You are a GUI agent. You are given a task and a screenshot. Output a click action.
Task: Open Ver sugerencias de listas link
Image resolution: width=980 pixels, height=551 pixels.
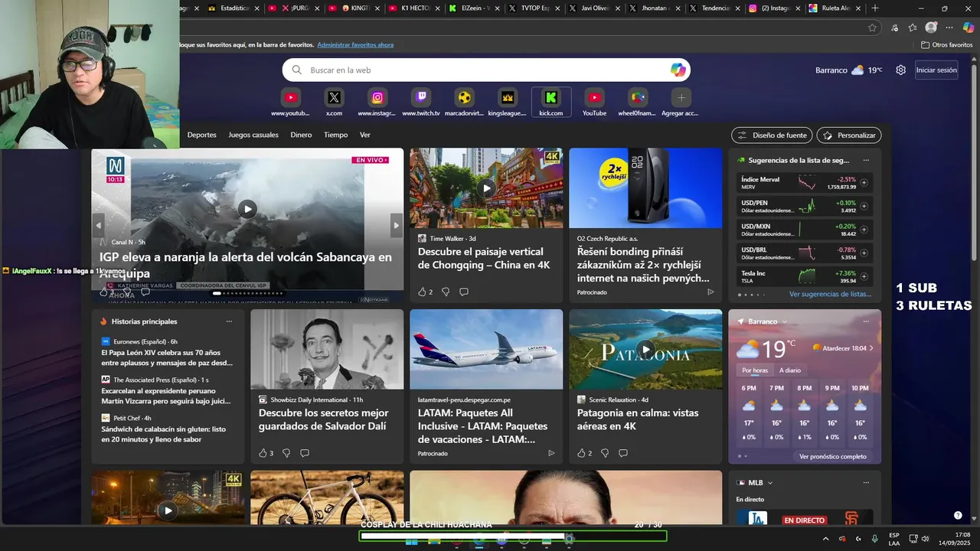(x=830, y=294)
